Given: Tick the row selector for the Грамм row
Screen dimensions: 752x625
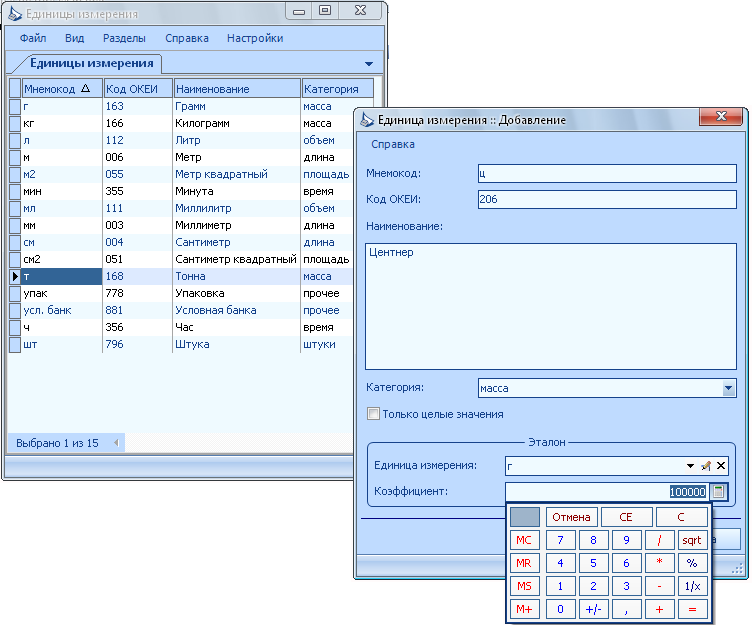Looking at the screenshot, I should point(14,106).
